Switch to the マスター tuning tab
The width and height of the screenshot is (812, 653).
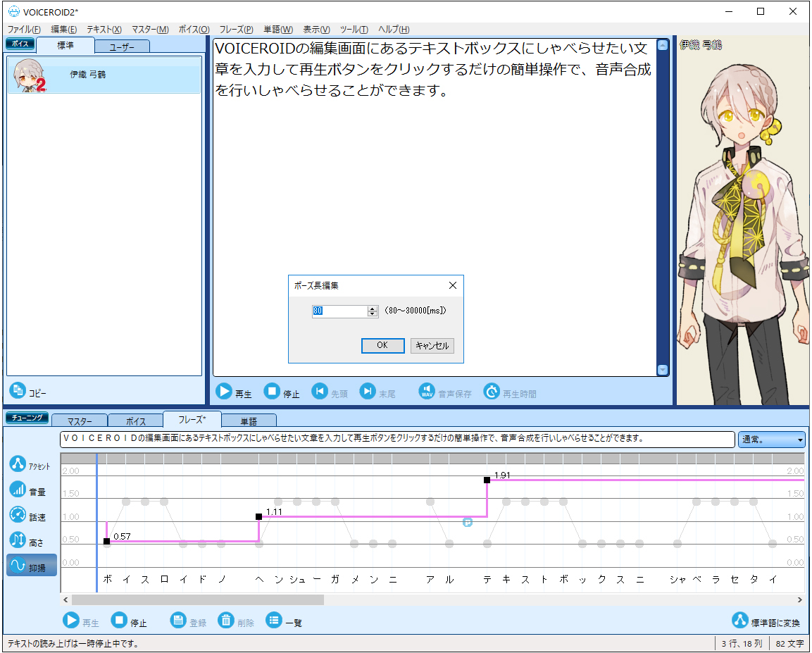tap(80, 421)
